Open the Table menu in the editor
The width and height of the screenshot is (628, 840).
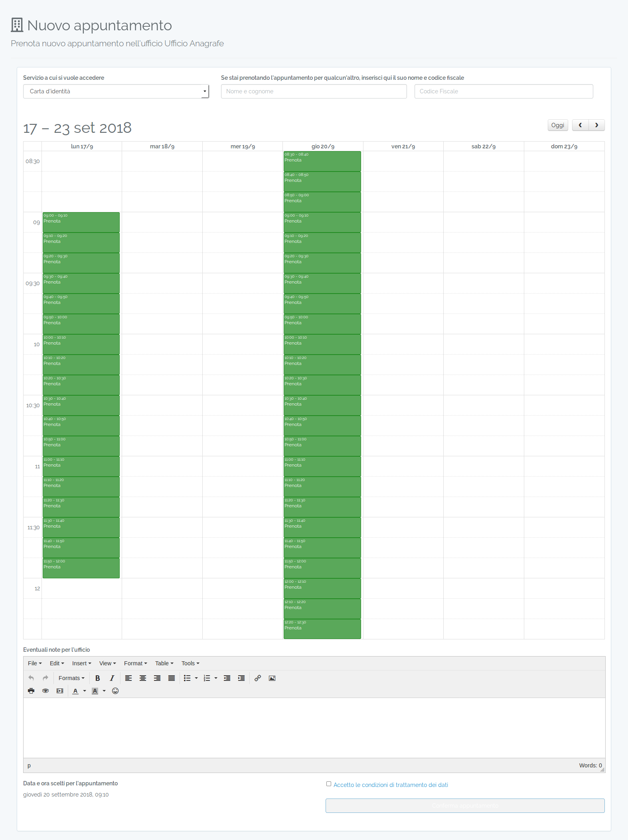(x=164, y=663)
